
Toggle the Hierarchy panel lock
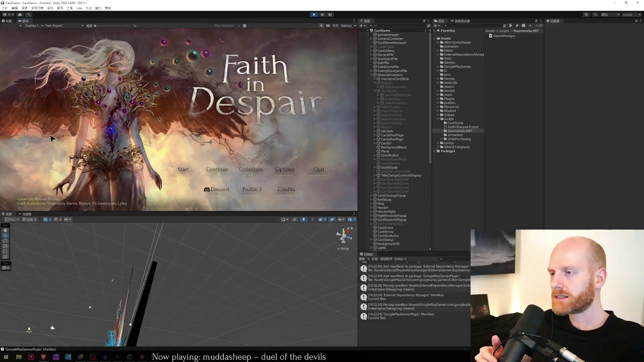point(424,21)
